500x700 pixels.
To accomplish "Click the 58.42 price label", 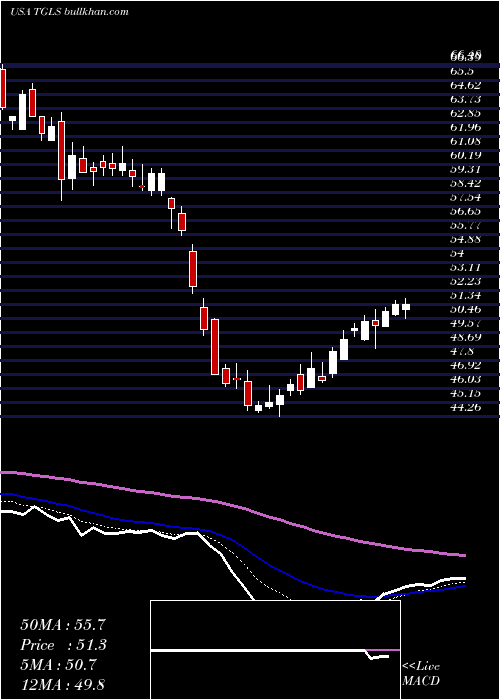I will (466, 183).
